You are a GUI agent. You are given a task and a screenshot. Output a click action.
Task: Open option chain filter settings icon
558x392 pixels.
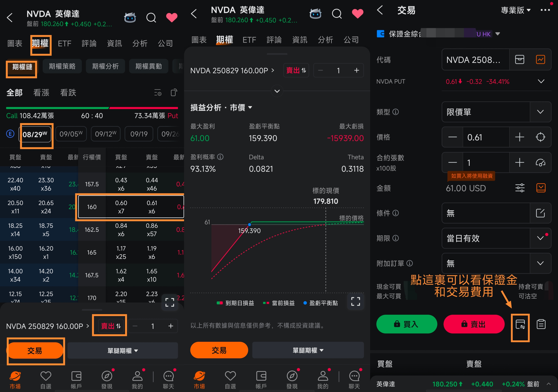click(158, 93)
